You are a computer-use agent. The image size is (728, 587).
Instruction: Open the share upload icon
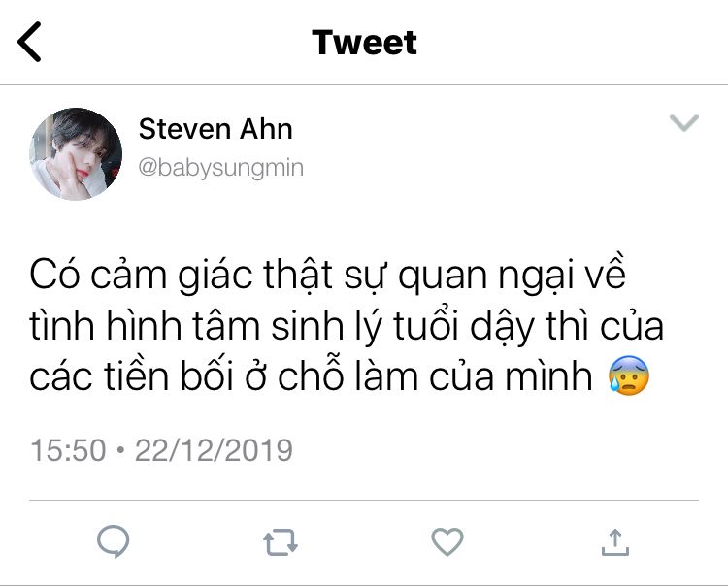[615, 542]
